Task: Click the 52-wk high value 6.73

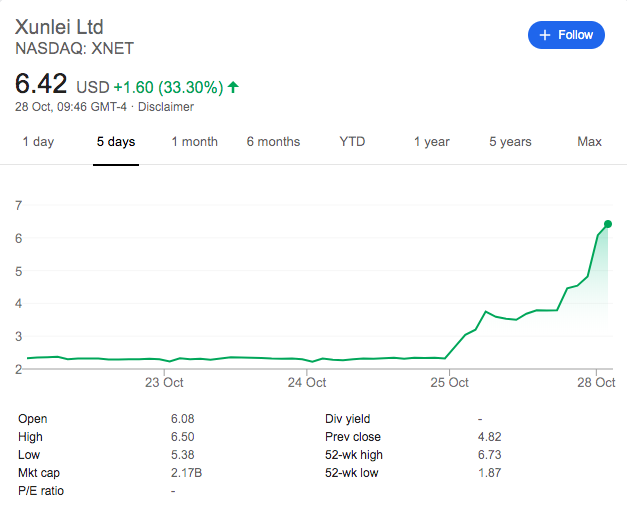Action: (x=489, y=455)
